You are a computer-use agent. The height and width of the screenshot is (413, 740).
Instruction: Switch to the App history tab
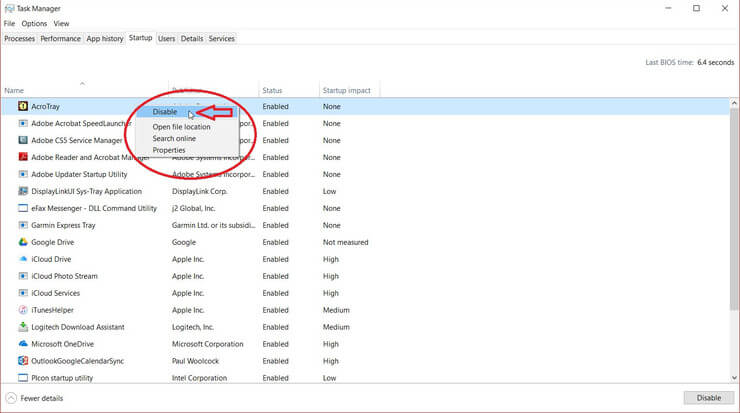[105, 39]
